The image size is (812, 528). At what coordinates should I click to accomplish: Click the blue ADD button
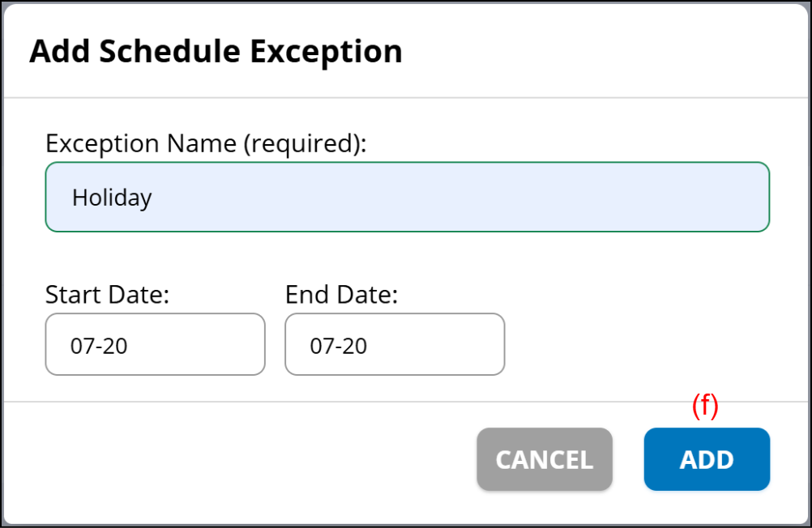tap(706, 459)
